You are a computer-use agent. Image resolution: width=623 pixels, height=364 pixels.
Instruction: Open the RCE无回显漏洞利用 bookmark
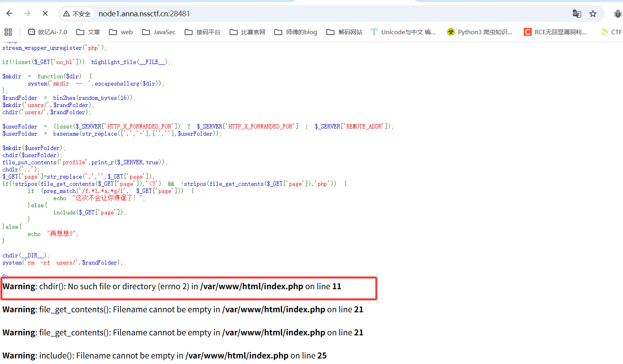pos(555,32)
